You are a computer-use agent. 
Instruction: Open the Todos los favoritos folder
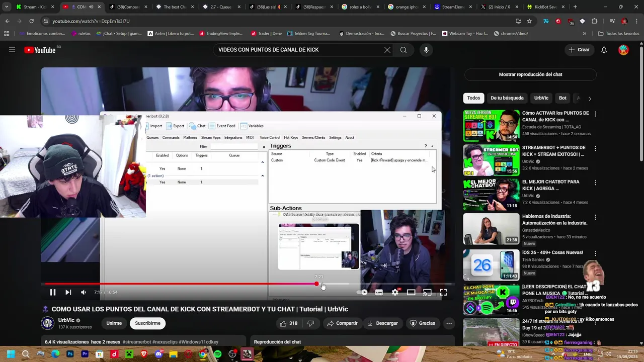point(618,34)
